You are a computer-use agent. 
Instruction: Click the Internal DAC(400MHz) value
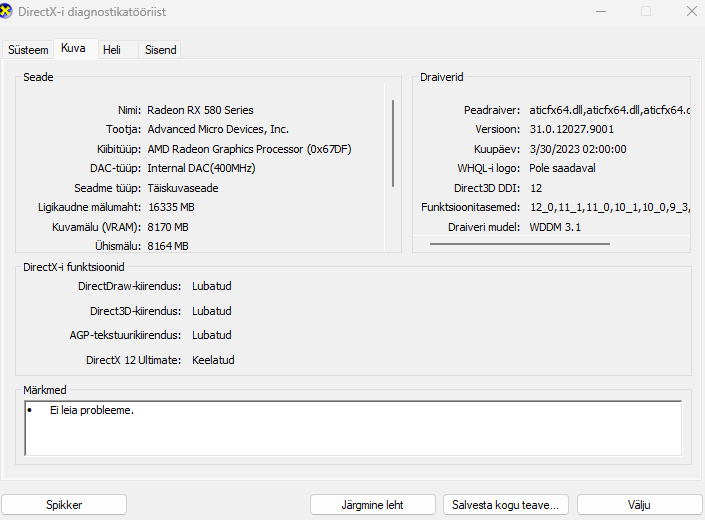pos(201,168)
